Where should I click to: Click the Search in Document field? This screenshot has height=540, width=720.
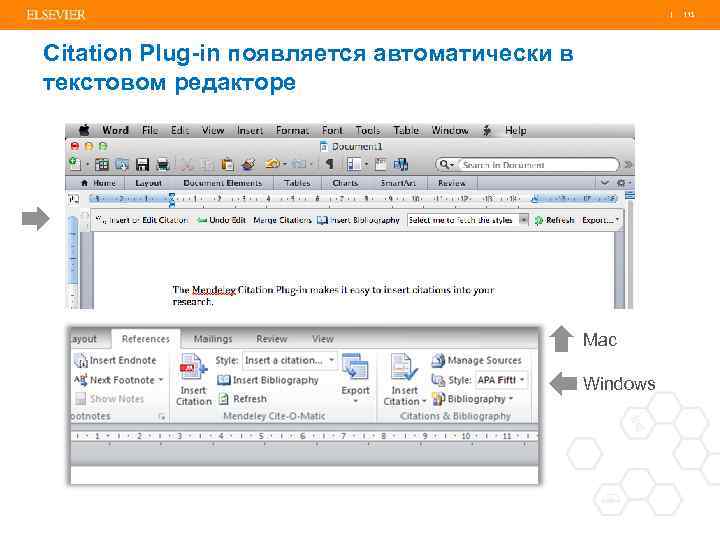(x=539, y=164)
